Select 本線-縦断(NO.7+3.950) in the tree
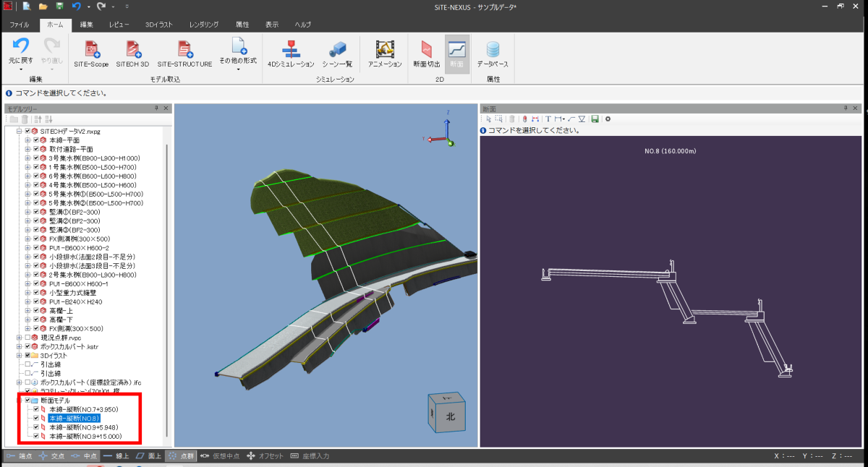Image resolution: width=868 pixels, height=467 pixels. [x=83, y=409]
